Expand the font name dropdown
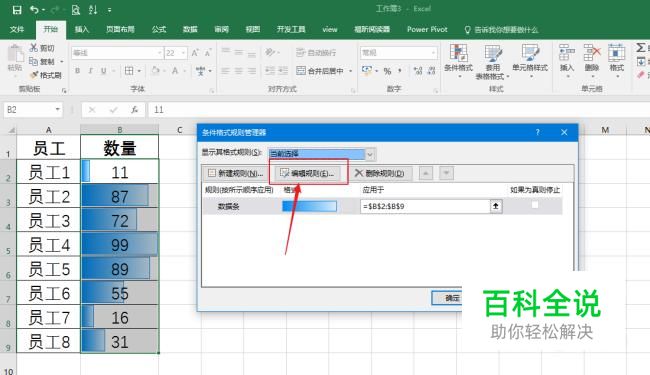The image size is (650, 375). coord(160,53)
